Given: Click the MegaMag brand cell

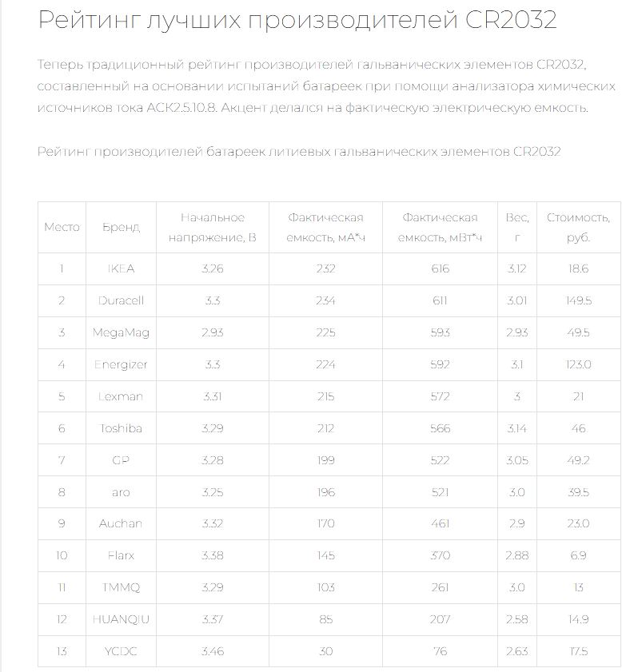Looking at the screenshot, I should point(121,332).
